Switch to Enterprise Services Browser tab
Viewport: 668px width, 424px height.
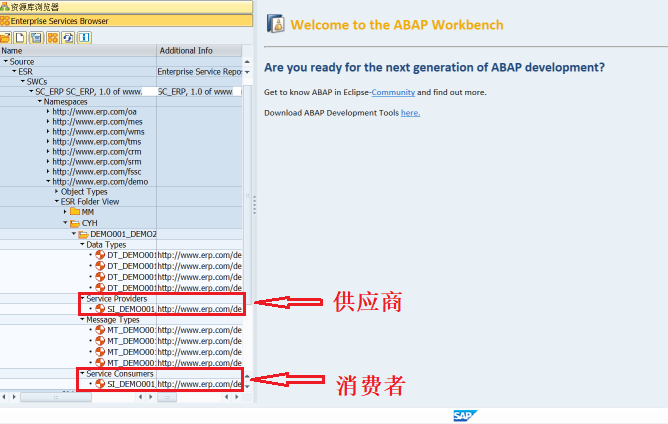pyautogui.click(x=126, y=21)
